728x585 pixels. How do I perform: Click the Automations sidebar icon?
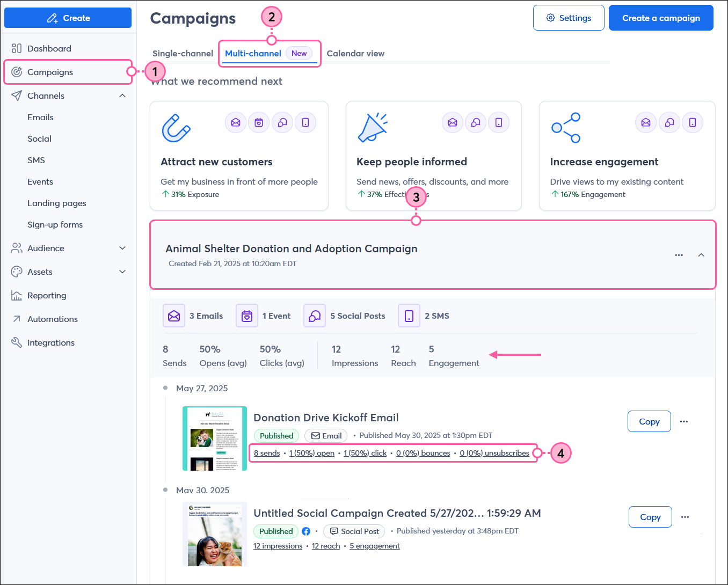16,319
